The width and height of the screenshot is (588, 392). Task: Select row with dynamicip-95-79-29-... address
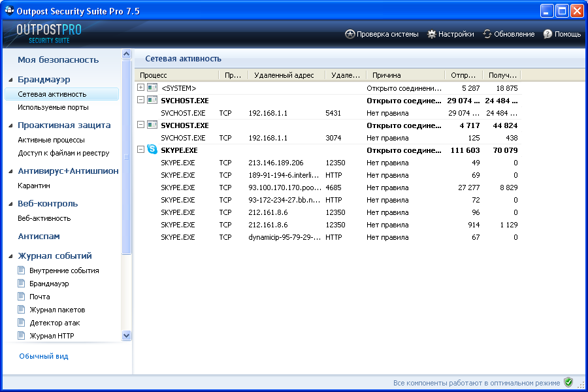coord(328,237)
